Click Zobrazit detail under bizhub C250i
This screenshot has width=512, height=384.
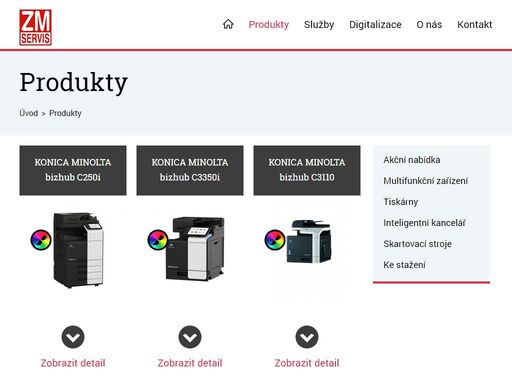(x=73, y=363)
